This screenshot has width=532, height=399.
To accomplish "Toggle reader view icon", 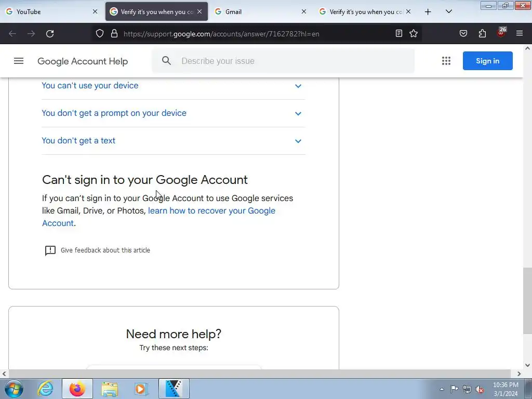I will click(399, 33).
